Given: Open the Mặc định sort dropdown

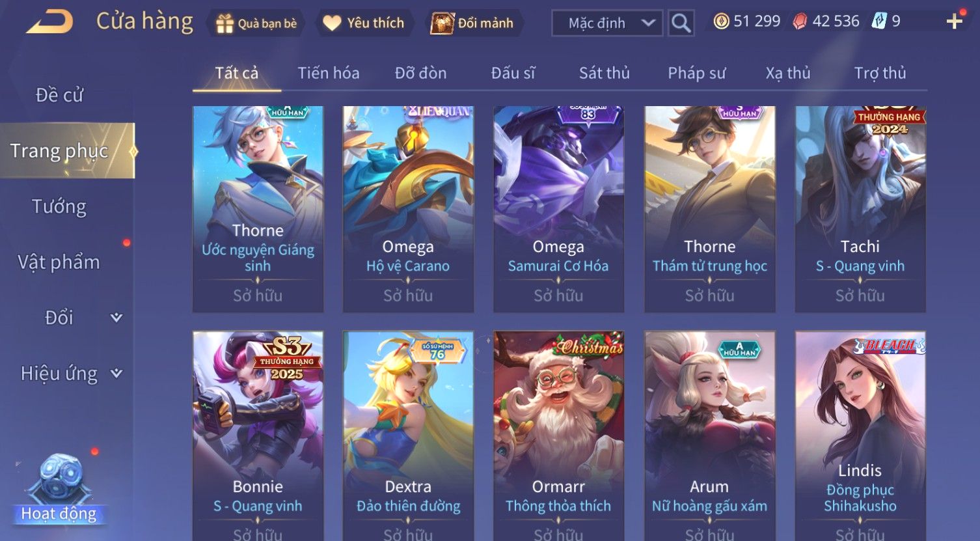Looking at the screenshot, I should point(607,23).
